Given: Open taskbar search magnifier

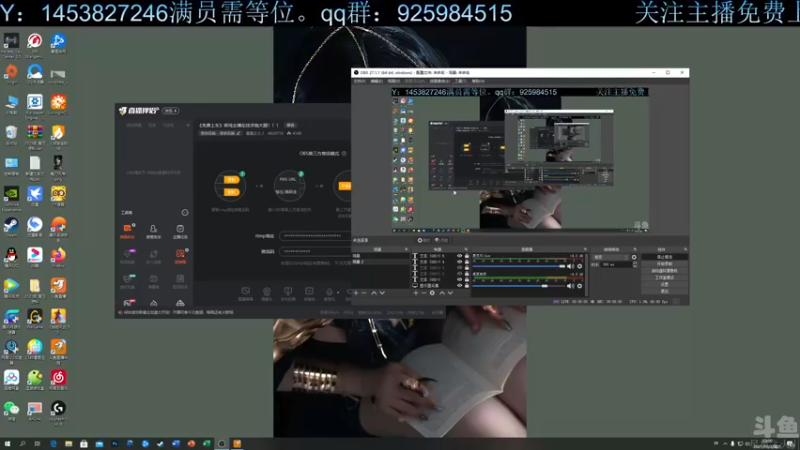Looking at the screenshot, I should [x=22, y=444].
